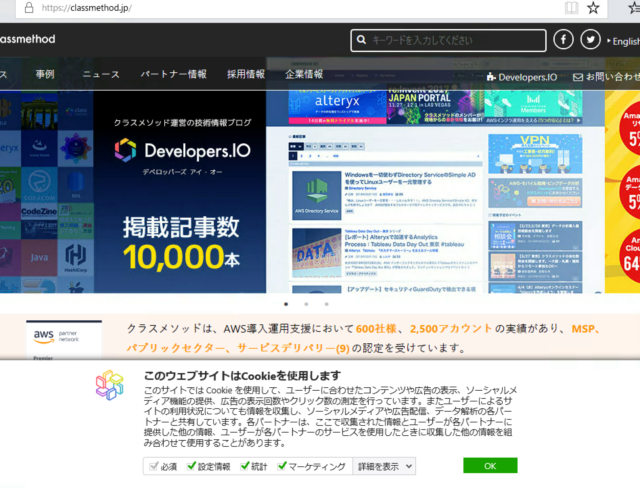Uncheck the 設定情報 checkbox
This screenshot has width=640, height=488.
click(191, 466)
